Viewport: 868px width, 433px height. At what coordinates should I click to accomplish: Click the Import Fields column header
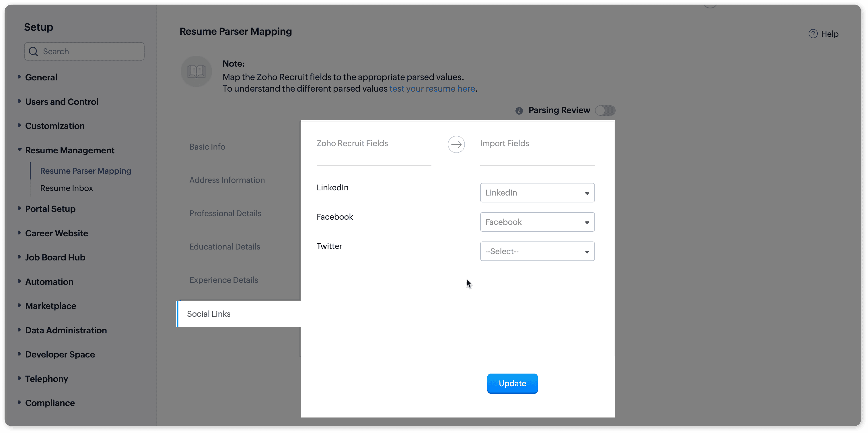pos(505,143)
